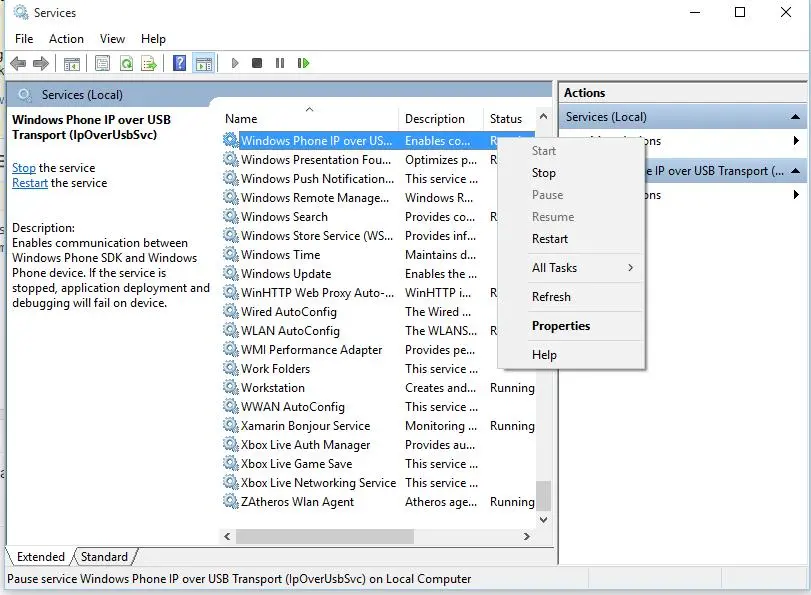
Task: Open Help via blue question mark icon
Action: point(179,63)
